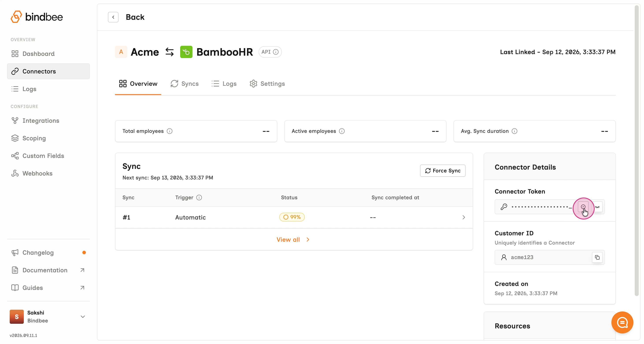Click the Dashboard grid icon in the sidebar
Image resolution: width=644 pixels, height=344 pixels.
[x=15, y=54]
